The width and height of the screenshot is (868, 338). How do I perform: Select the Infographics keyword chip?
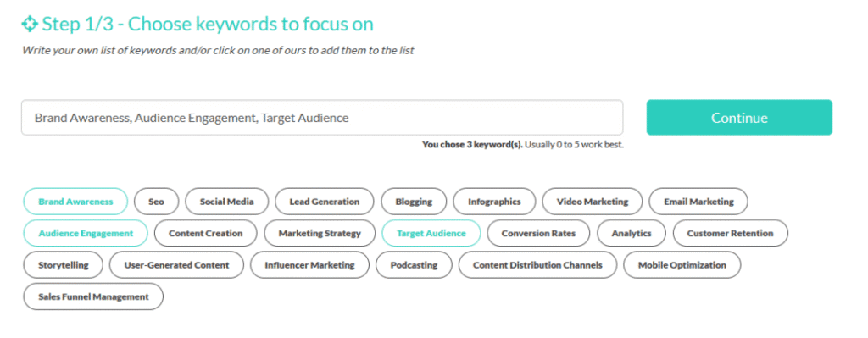pyautogui.click(x=494, y=202)
